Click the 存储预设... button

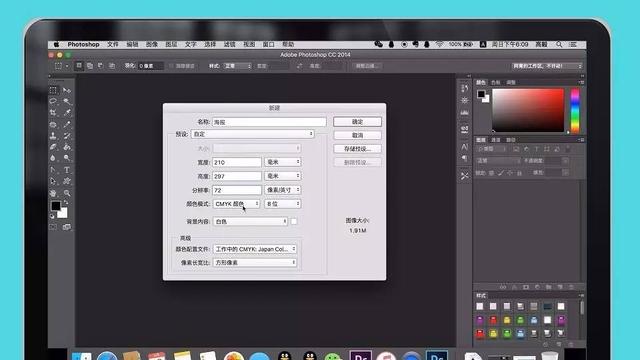click(x=358, y=149)
